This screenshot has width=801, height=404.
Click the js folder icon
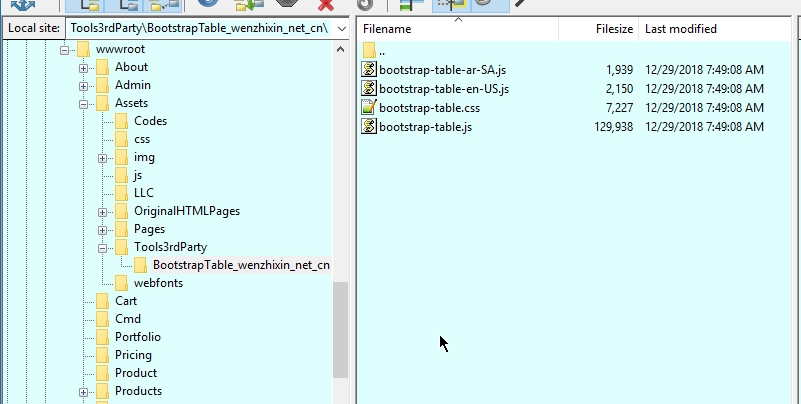122,175
